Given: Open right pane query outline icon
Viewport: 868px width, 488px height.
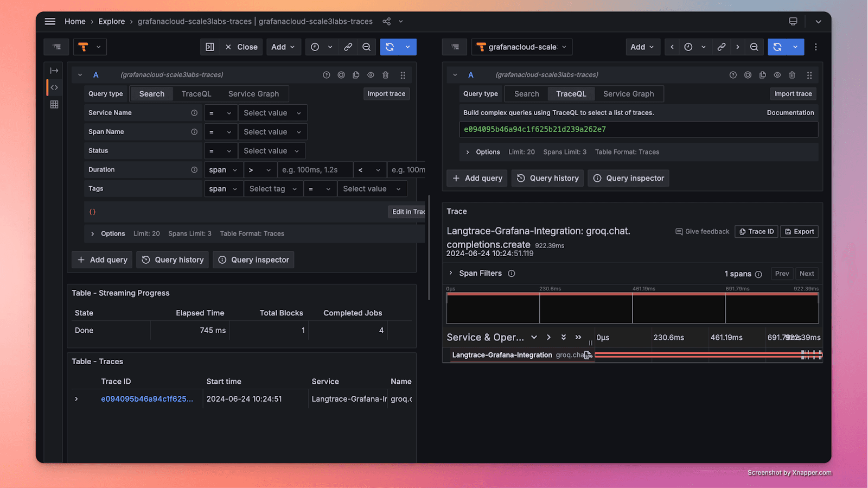Looking at the screenshot, I should coord(455,47).
